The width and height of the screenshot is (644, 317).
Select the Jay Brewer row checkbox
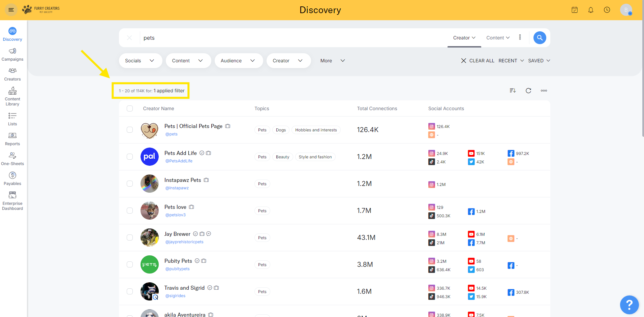click(130, 237)
